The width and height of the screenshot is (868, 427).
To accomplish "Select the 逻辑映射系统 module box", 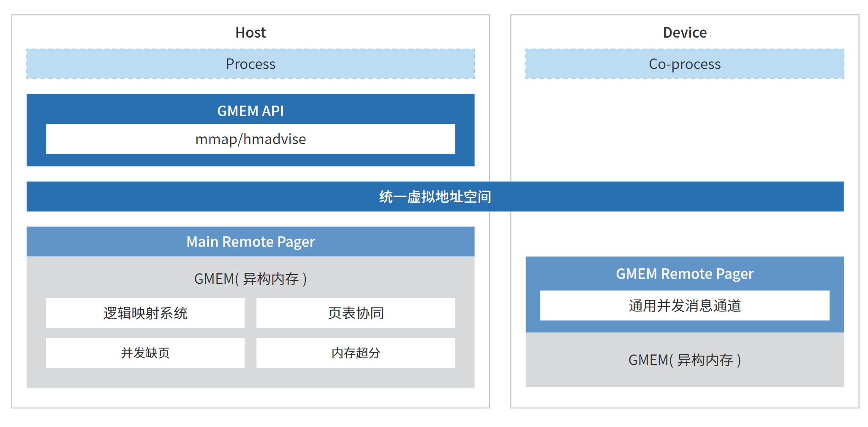I will click(x=146, y=313).
